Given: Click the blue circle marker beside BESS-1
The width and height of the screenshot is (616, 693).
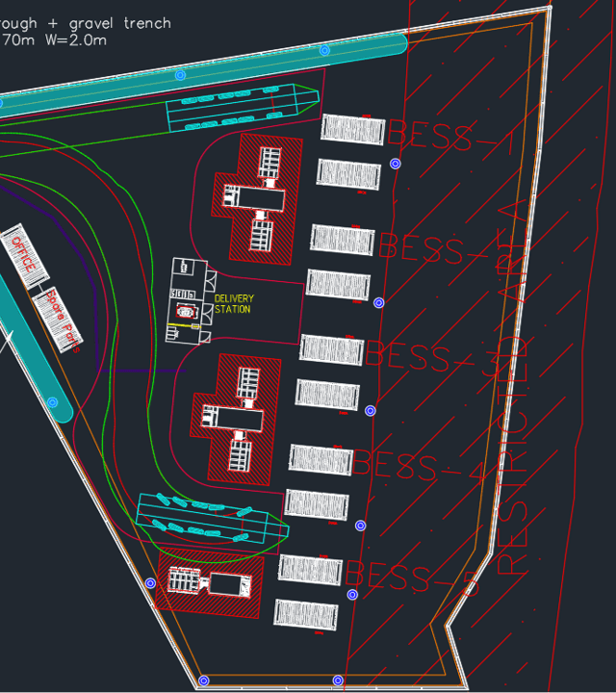Looking at the screenshot, I should click(395, 164).
